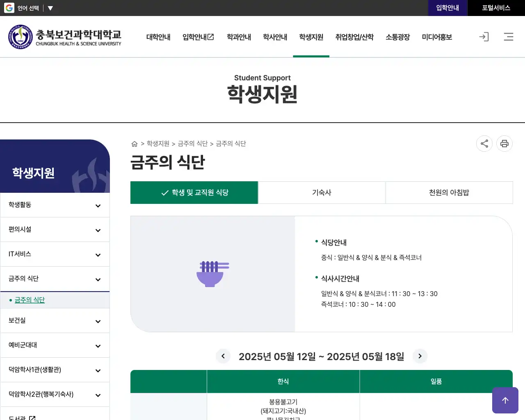Click first 금주의 식단 breadcrumb item
The image size is (525, 420).
[x=193, y=144]
